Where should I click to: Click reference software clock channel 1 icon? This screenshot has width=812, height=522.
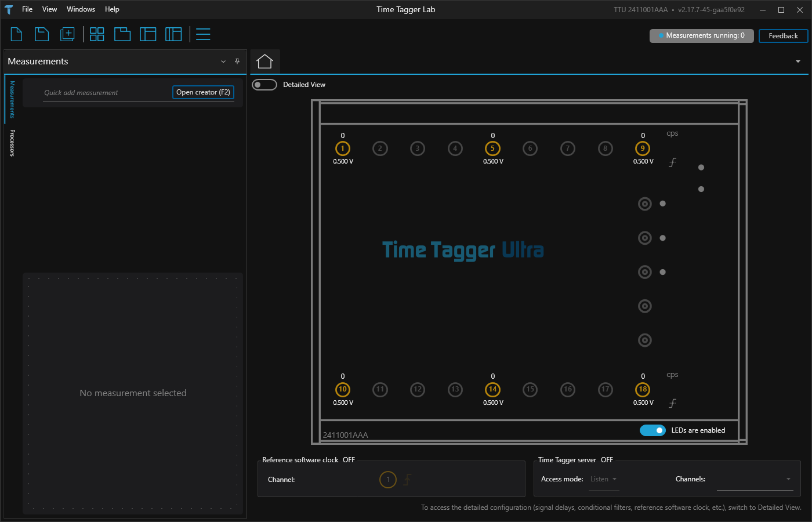(x=388, y=480)
